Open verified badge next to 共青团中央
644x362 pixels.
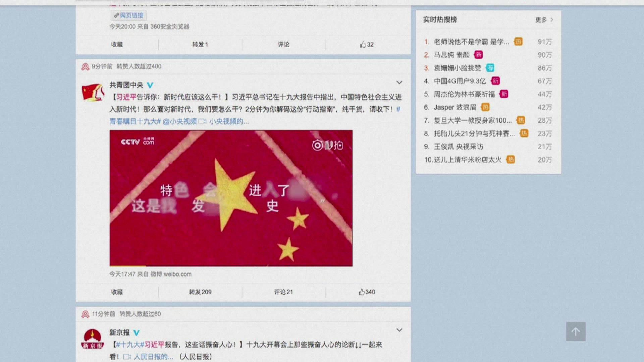point(150,85)
